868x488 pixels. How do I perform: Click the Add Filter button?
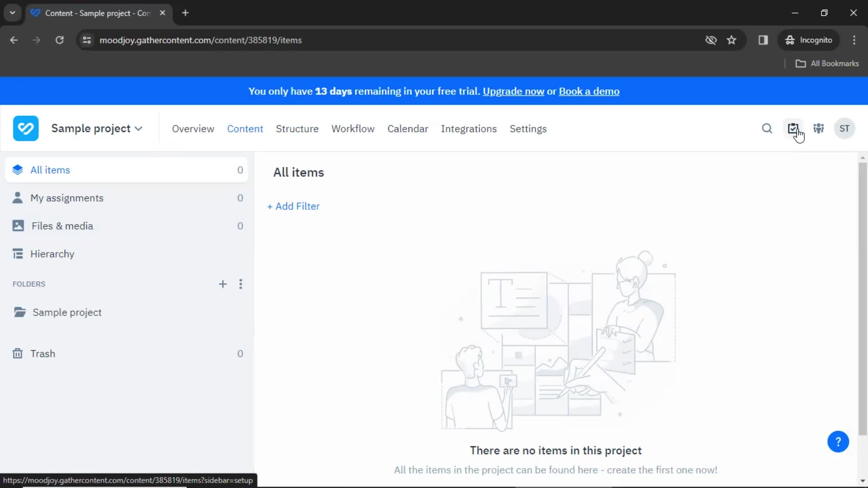click(294, 206)
